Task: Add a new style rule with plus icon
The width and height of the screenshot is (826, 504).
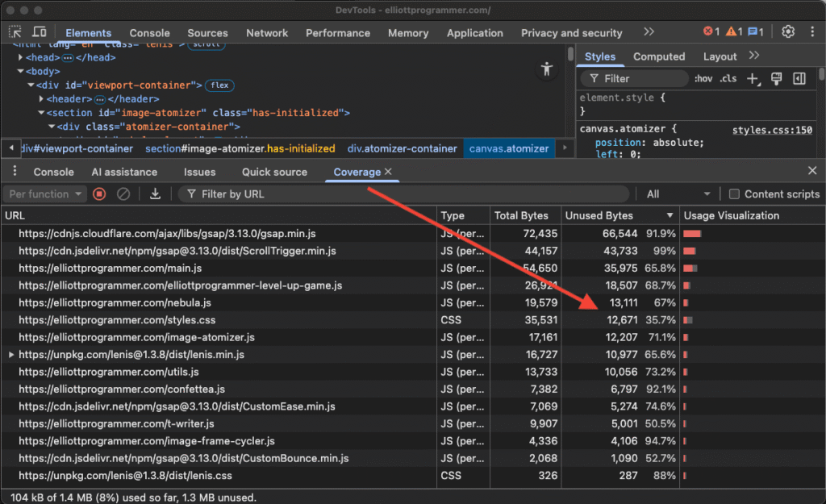Action: 753,78
